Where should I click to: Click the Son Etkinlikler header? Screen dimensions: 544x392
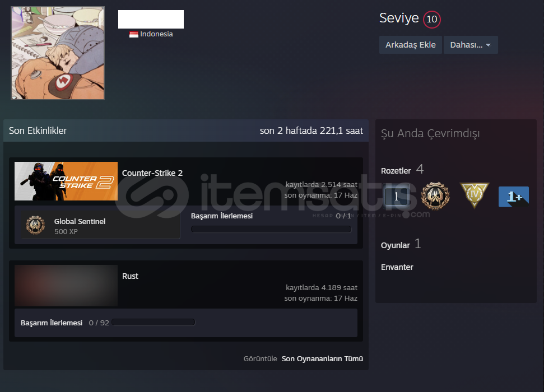pos(38,131)
